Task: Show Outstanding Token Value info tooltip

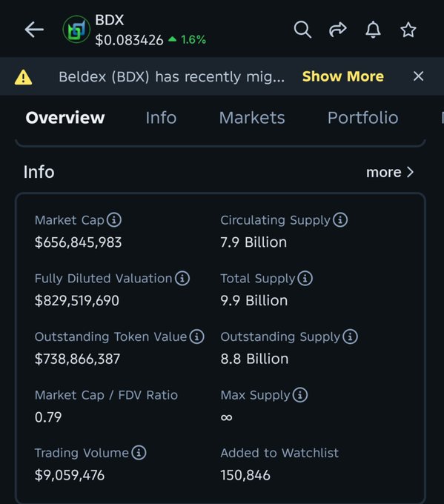Action: click(x=196, y=336)
